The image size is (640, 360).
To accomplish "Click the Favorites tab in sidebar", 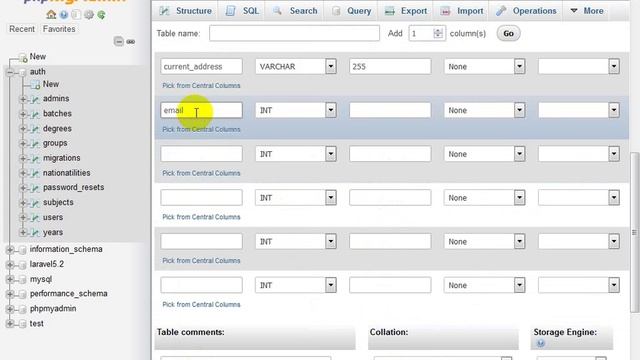I will tap(59, 29).
